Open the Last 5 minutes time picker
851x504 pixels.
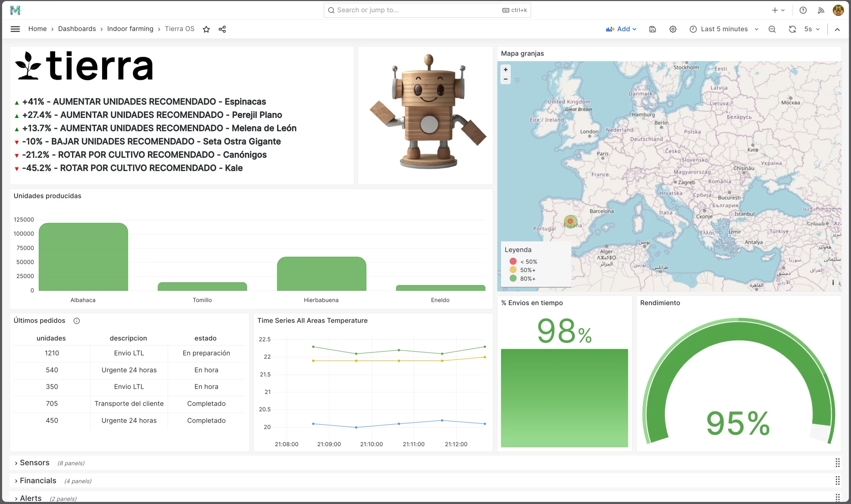pyautogui.click(x=724, y=29)
